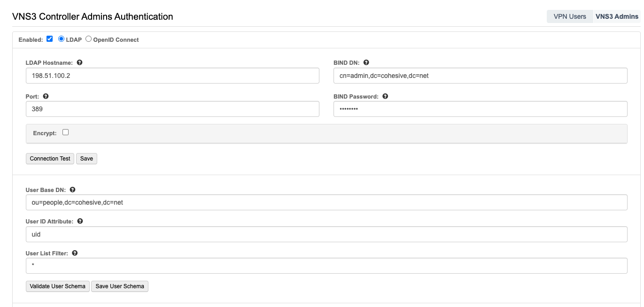Click the 'BIND Password:' label text

(356, 97)
